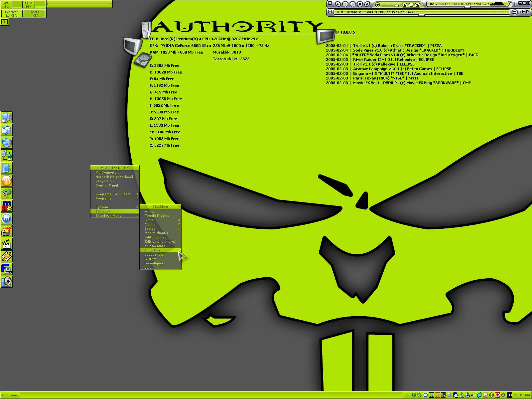
Task: Launch the Nero burning icon in sidebar
Action: click(x=7, y=231)
